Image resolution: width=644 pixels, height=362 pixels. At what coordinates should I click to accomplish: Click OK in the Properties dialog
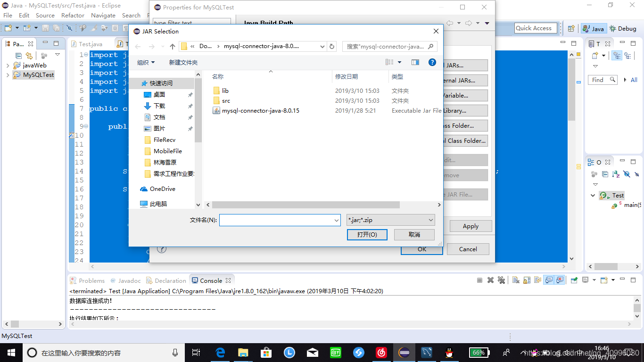click(421, 249)
